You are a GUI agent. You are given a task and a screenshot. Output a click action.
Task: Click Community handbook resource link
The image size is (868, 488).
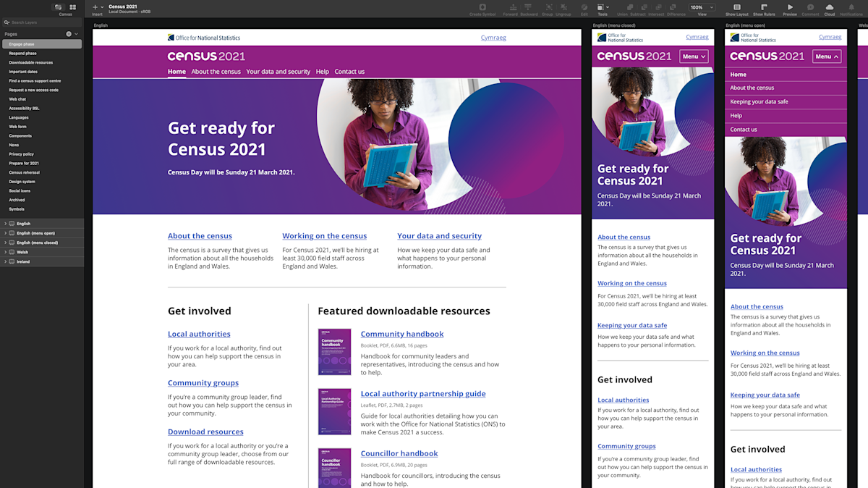click(402, 334)
